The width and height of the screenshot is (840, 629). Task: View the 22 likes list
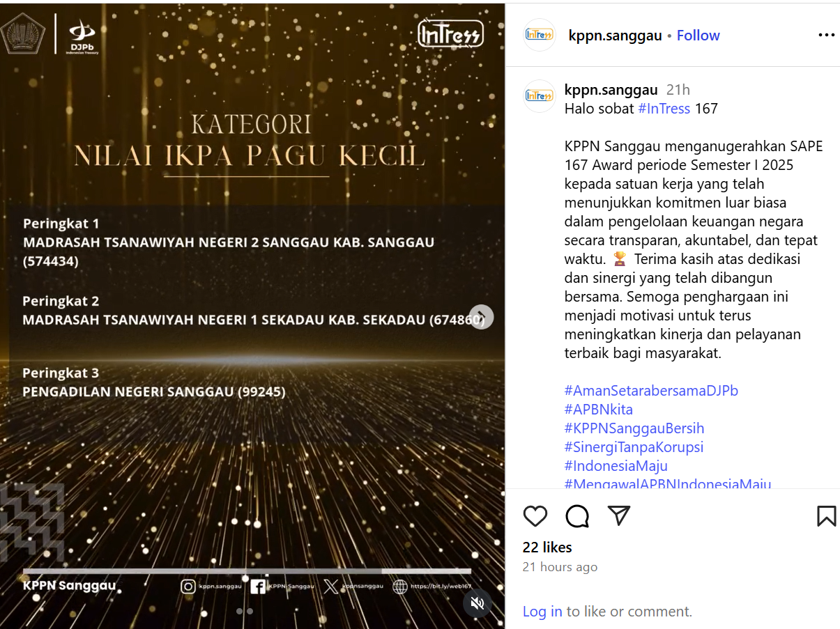[x=547, y=548]
